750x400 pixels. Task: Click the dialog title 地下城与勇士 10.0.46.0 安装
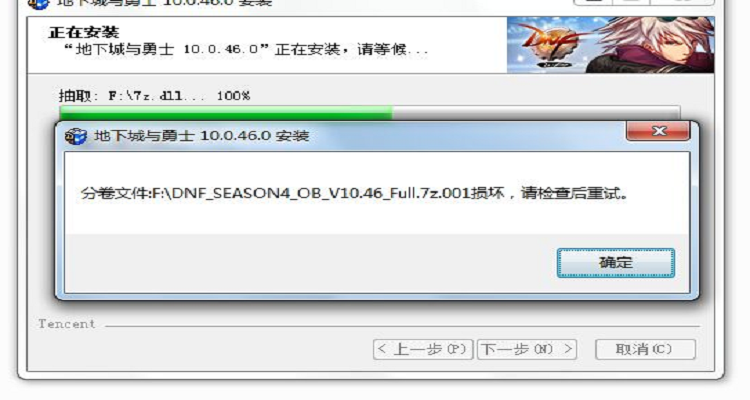pos(201,136)
